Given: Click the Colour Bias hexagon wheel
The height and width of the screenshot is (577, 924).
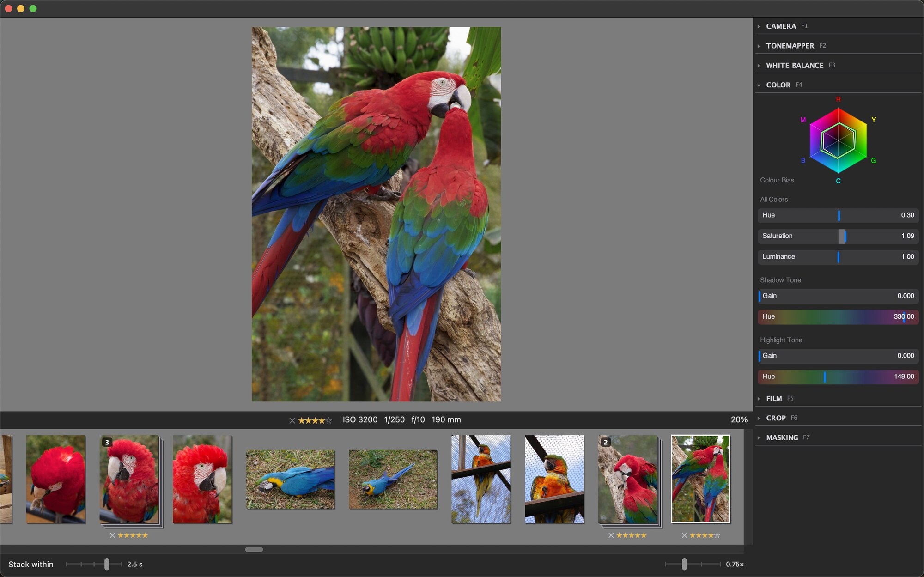Looking at the screenshot, I should [838, 140].
